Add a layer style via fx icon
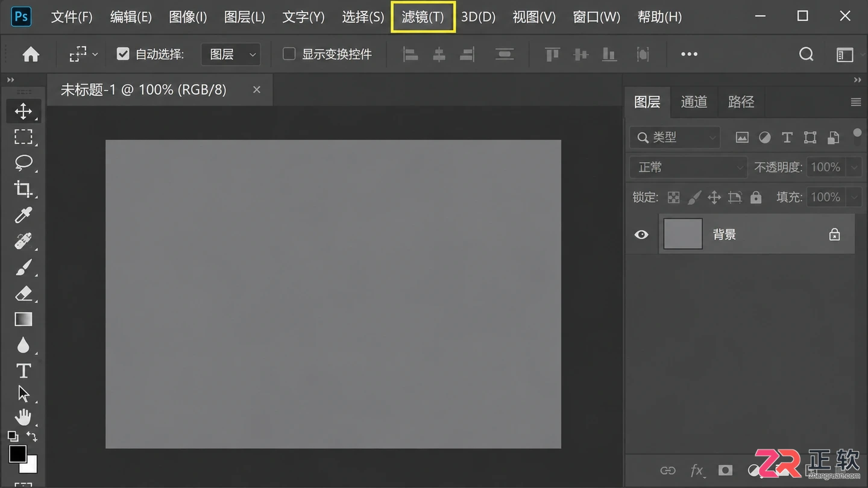The height and width of the screenshot is (488, 868). 696,471
